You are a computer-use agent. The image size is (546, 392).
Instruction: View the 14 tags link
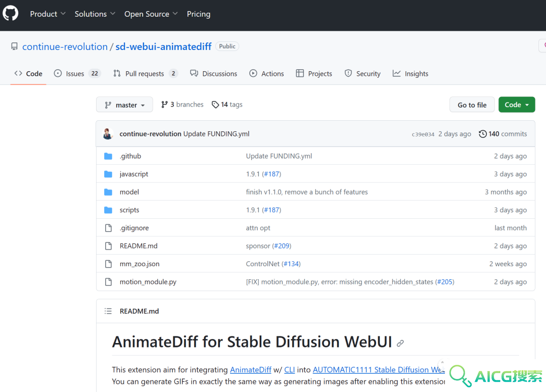pos(227,105)
